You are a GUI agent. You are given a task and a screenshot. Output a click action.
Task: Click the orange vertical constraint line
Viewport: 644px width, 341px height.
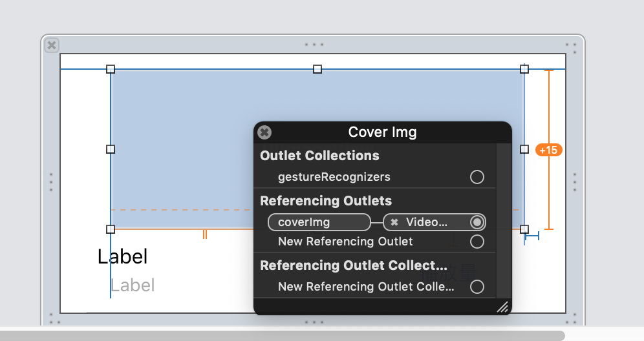coord(549,150)
